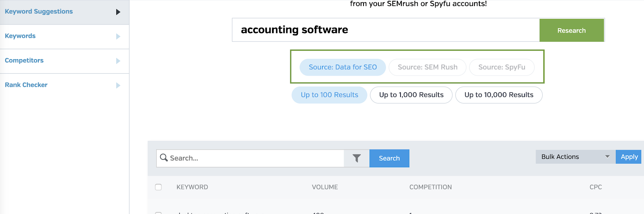The height and width of the screenshot is (214, 644).
Task: Open the Bulk Actions dropdown
Action: (x=575, y=157)
